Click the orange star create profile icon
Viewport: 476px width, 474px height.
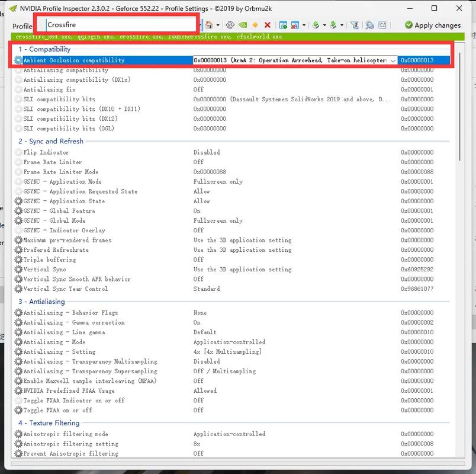tap(255, 25)
